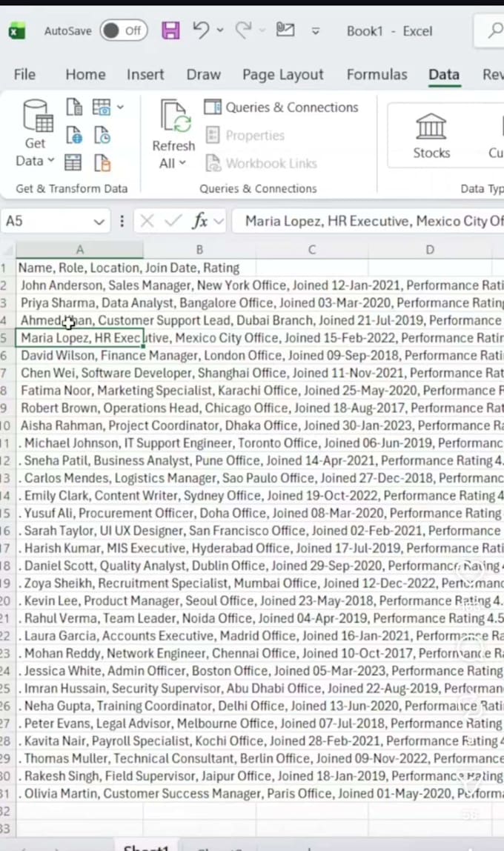Switch to the Insert tab
Viewport: 504px width, 851px height.
coord(145,74)
